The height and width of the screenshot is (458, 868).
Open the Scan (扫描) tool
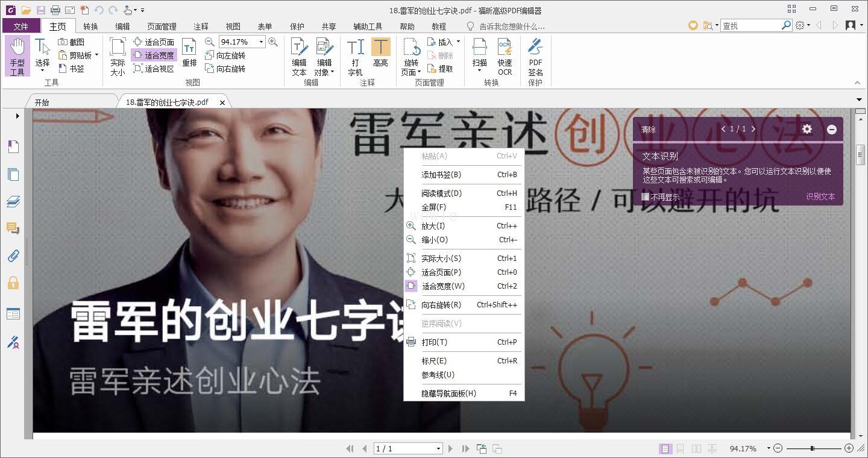tap(480, 56)
